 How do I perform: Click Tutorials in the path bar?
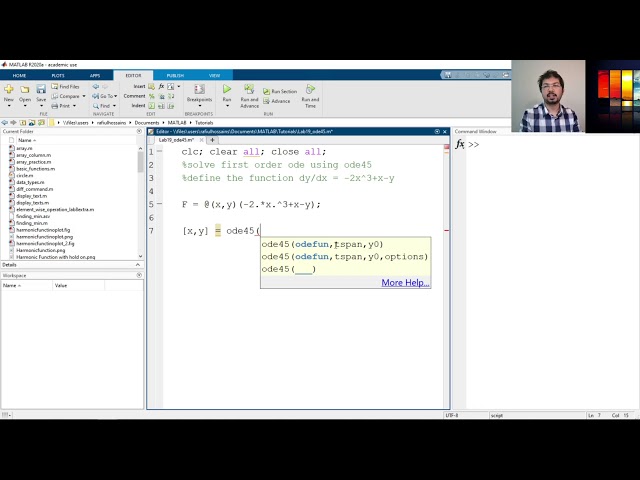204,122
